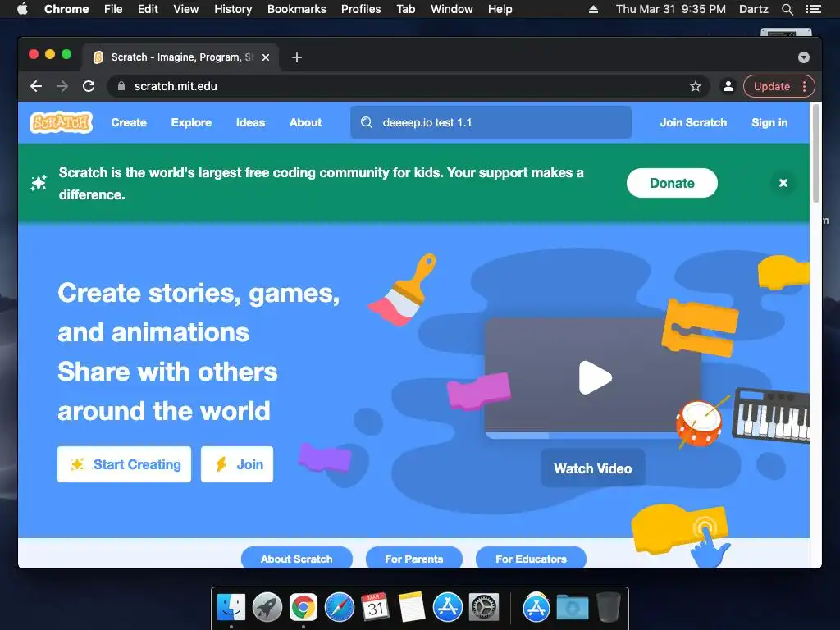
Task: Open the Apple menu
Action: (x=22, y=9)
